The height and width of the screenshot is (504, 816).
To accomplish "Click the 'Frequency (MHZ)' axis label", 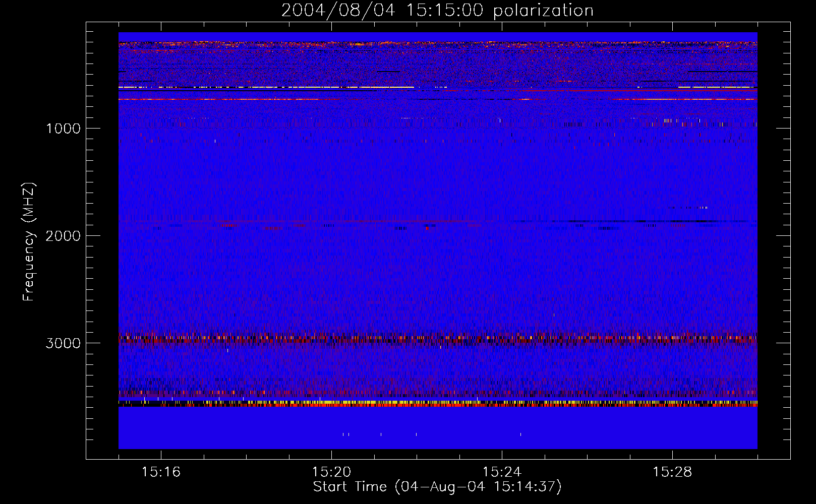I will point(29,242).
